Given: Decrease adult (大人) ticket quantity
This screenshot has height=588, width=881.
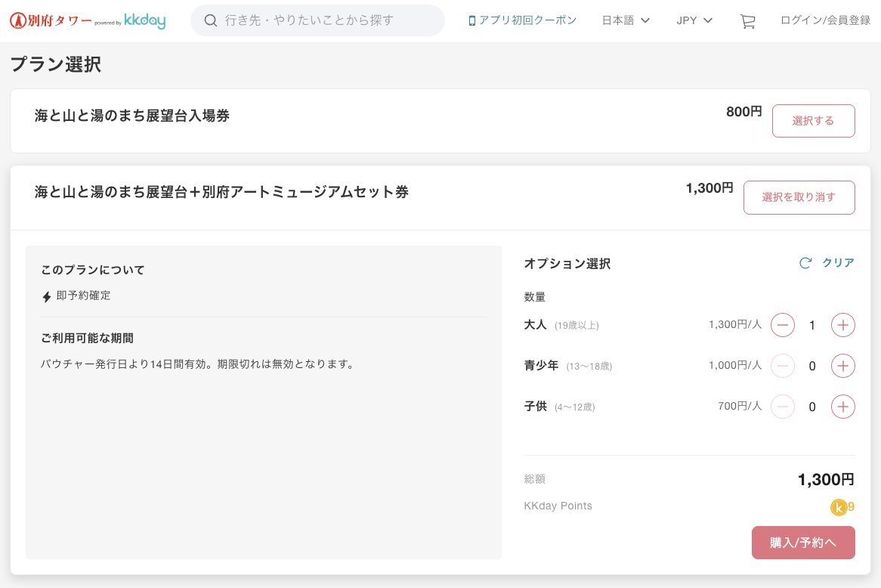Looking at the screenshot, I should coord(782,325).
